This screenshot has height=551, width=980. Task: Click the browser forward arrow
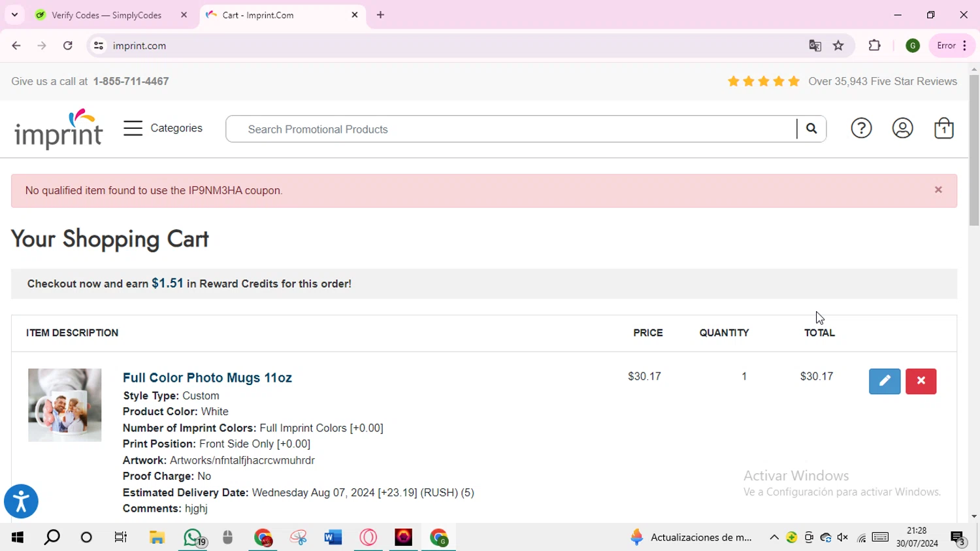click(42, 46)
